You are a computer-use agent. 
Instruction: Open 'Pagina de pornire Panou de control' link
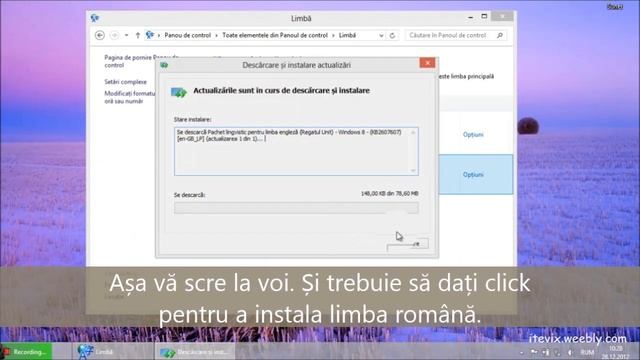[142, 61]
